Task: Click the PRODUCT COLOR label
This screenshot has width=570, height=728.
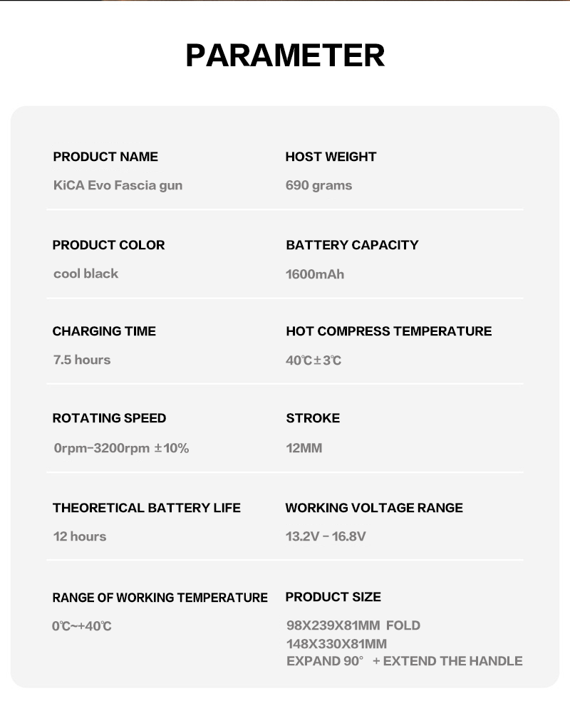Action: (x=108, y=245)
